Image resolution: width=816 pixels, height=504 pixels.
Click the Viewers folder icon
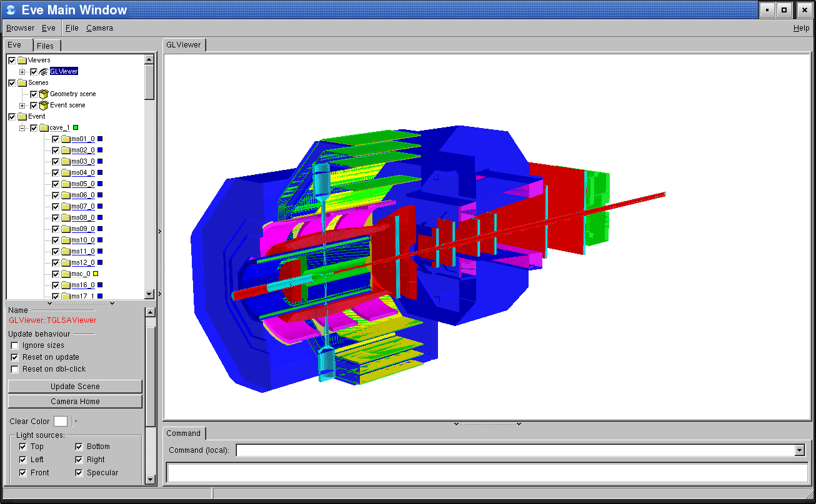[22, 60]
